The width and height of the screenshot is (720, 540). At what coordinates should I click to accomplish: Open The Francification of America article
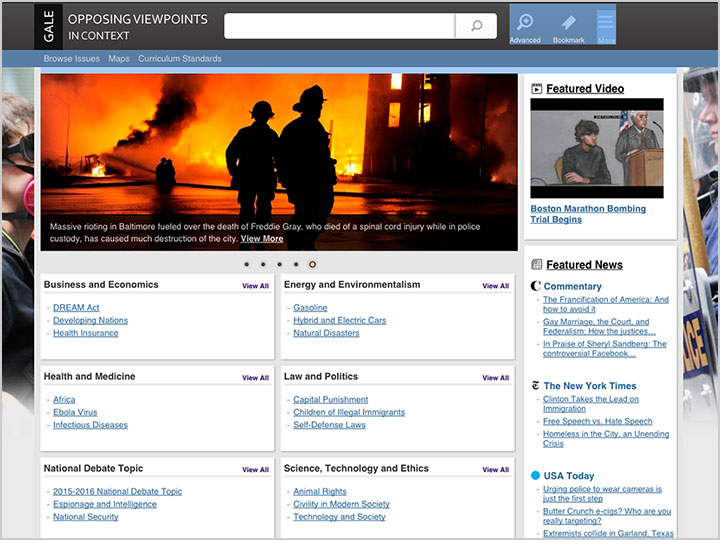point(606,304)
